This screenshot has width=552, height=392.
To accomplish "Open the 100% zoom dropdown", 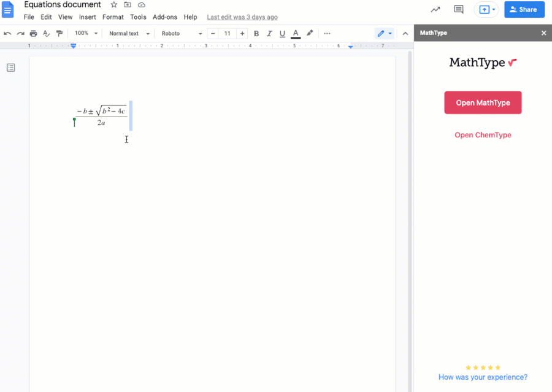I will pos(86,34).
